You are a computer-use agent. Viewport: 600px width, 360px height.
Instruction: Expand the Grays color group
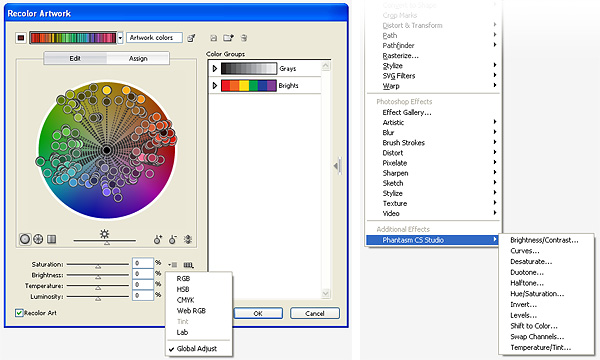tap(215, 68)
